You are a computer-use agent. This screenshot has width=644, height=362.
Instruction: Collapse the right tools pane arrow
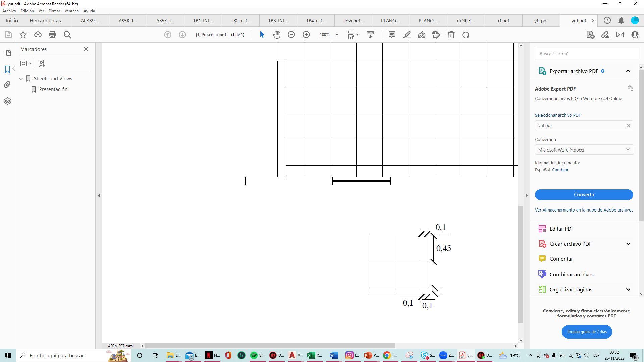pyautogui.click(x=526, y=195)
